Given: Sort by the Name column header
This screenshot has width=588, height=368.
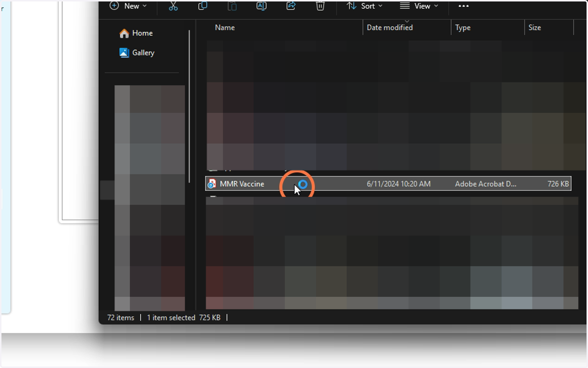Looking at the screenshot, I should (225, 27).
